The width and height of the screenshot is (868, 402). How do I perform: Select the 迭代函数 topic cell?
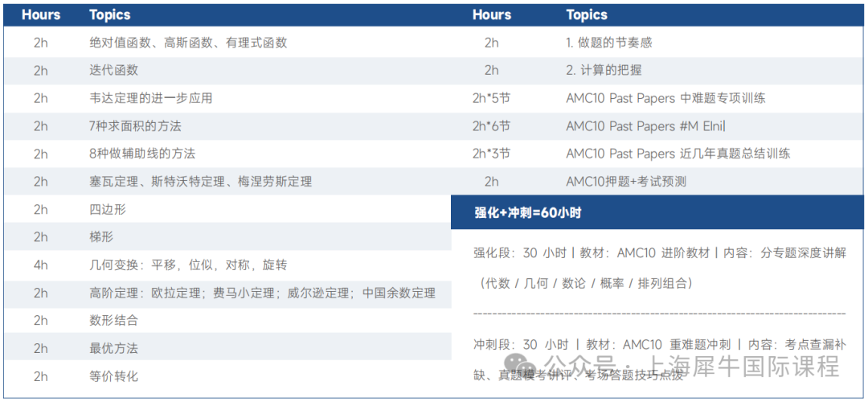(113, 70)
